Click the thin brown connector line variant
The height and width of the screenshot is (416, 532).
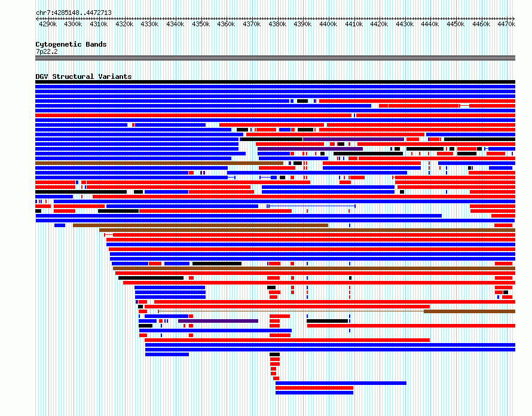pyautogui.click(x=291, y=311)
